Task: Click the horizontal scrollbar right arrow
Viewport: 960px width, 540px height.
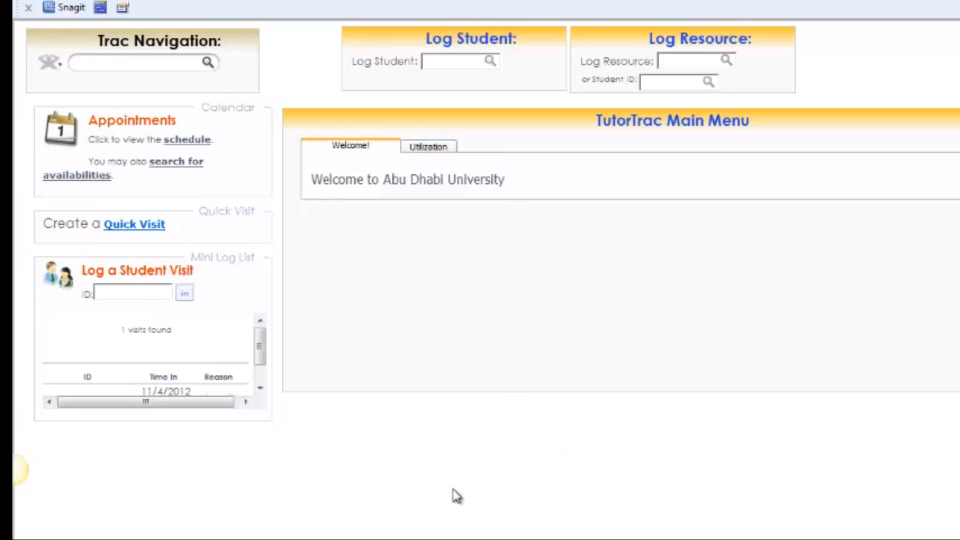Action: pyautogui.click(x=246, y=402)
